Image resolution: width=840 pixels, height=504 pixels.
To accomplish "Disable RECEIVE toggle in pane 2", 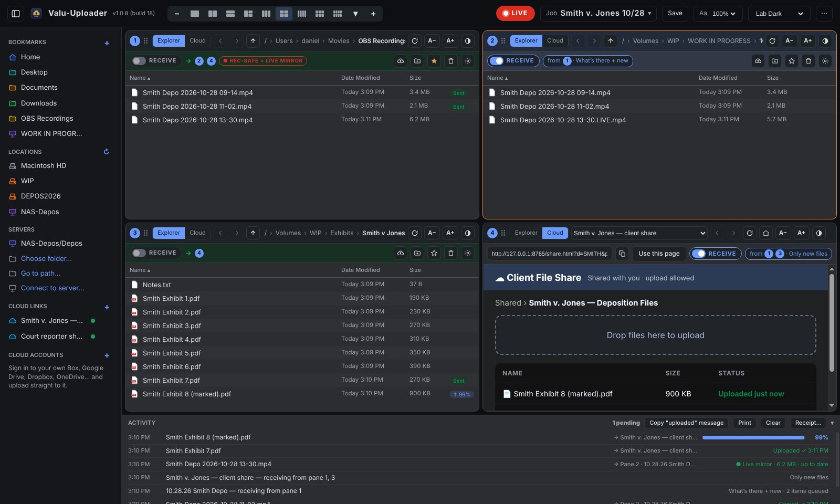I will click(497, 61).
